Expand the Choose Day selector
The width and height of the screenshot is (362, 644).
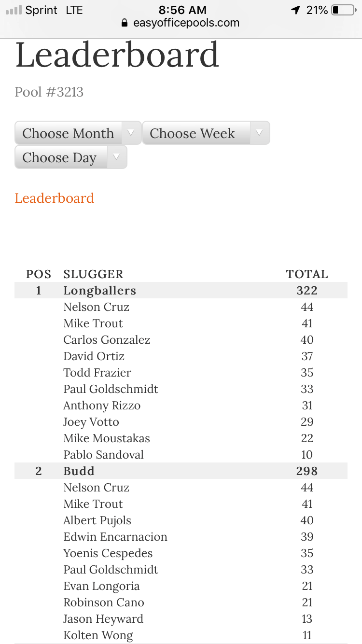tap(70, 157)
